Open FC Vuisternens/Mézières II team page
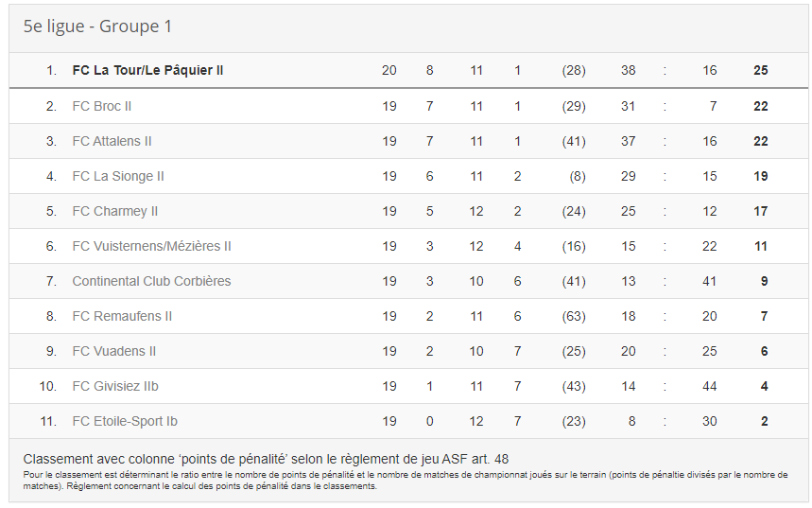 click(152, 246)
